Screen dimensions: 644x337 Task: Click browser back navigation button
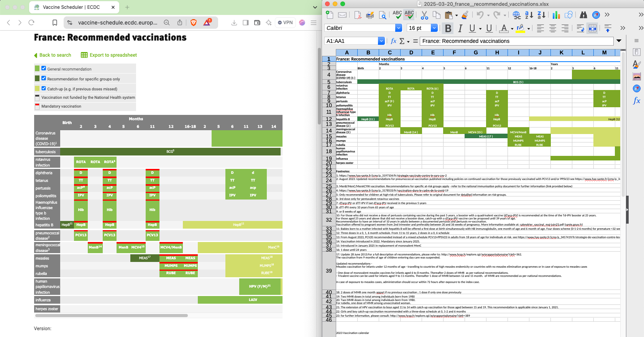[x=9, y=23]
